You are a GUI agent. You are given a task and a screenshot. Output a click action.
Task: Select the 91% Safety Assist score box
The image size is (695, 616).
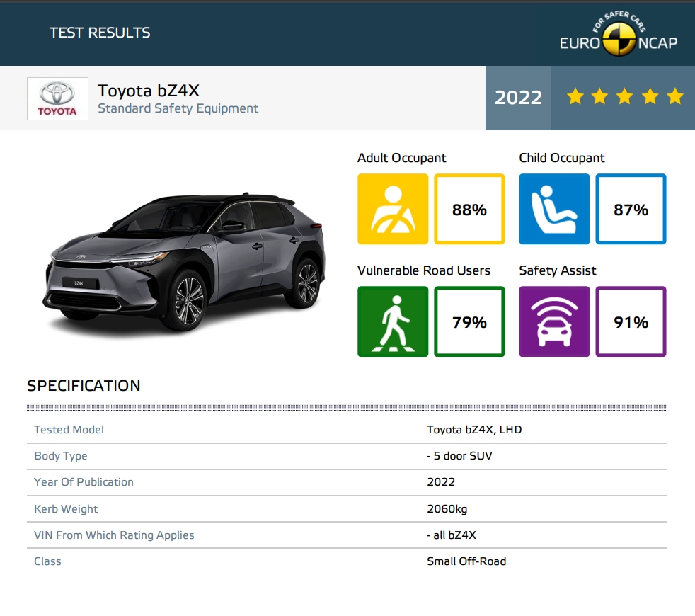point(631,321)
